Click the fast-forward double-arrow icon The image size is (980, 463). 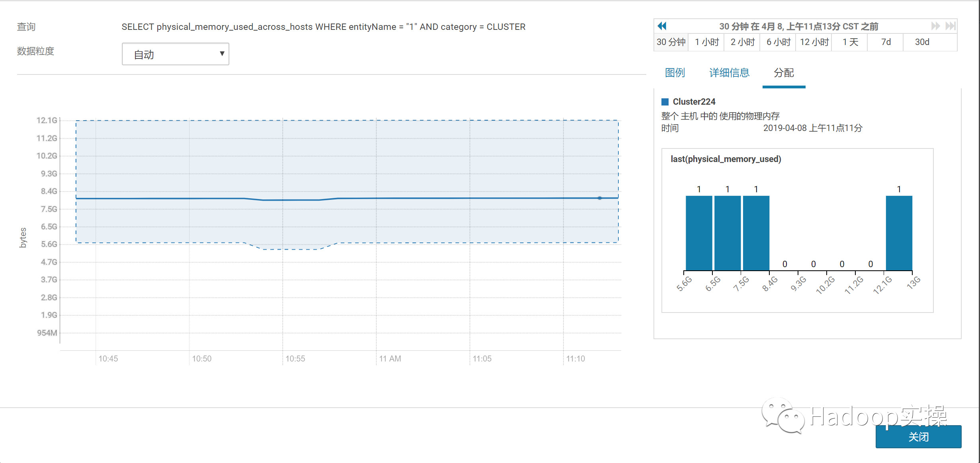point(935,26)
